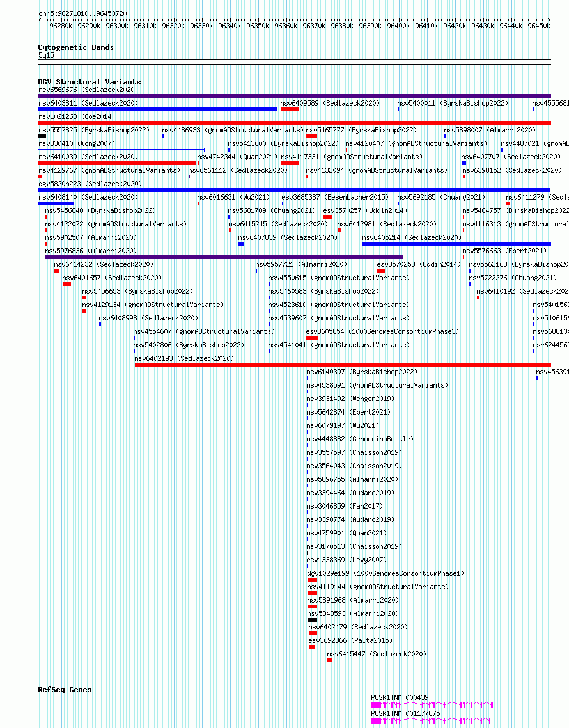
Task: Click nsv5957721 (Almarri2020) label
Action: [301, 265]
